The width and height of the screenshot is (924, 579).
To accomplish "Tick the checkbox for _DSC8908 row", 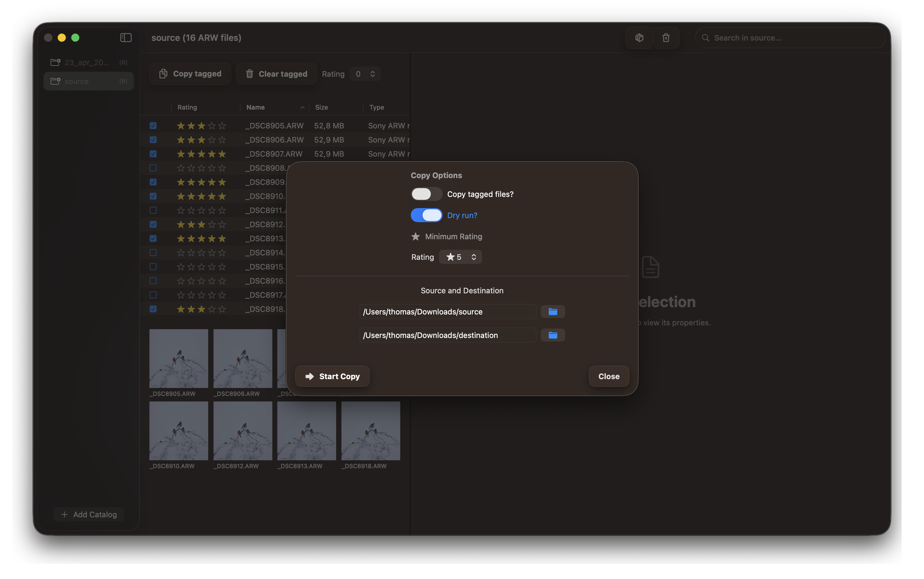I will click(153, 168).
